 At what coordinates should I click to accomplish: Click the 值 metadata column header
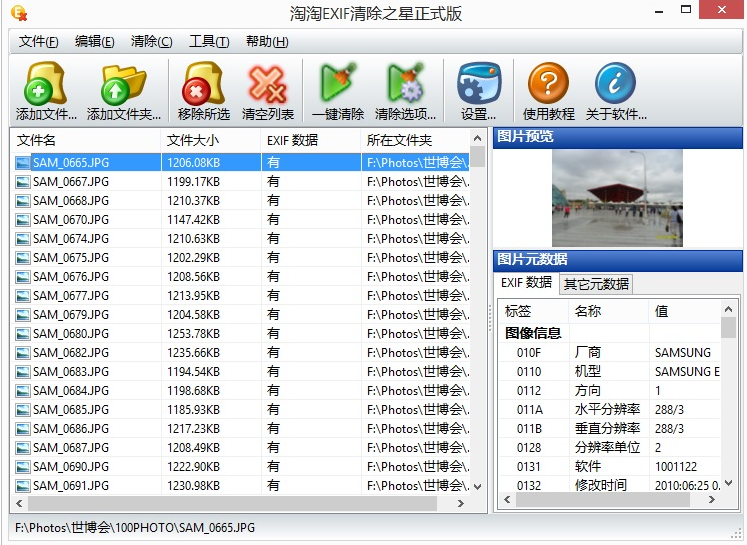coord(685,312)
